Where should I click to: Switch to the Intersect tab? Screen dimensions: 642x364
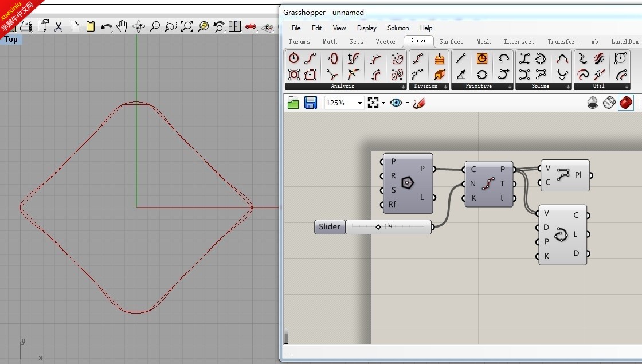tap(519, 41)
